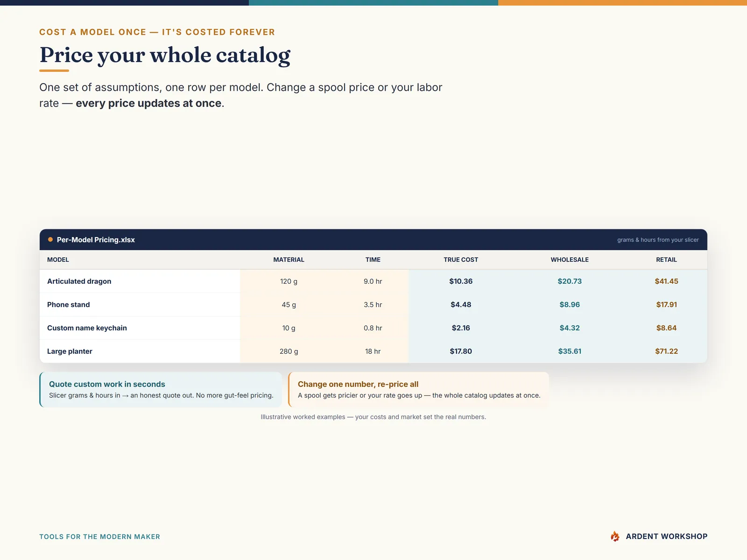747x560 pixels.
Task: Click the 3.5 hr time cell
Action: pos(373,304)
